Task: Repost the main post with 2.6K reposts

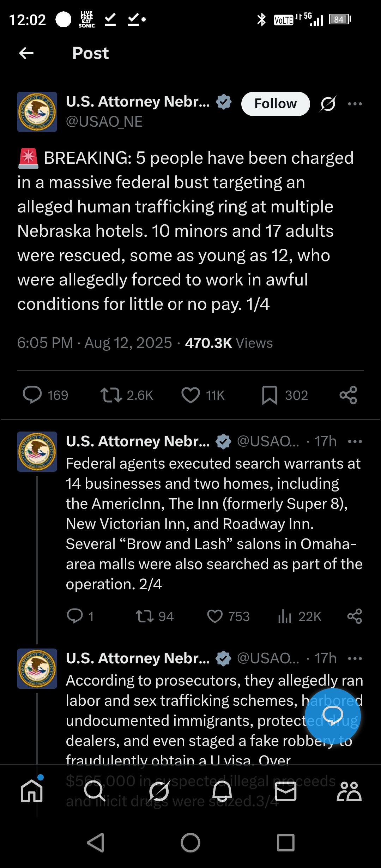Action: [111, 395]
